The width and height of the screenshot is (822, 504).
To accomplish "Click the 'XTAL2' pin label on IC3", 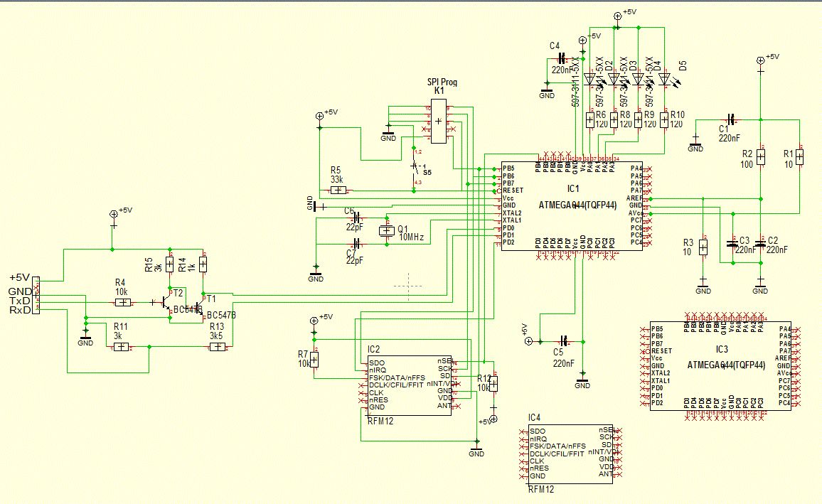I will point(661,373).
